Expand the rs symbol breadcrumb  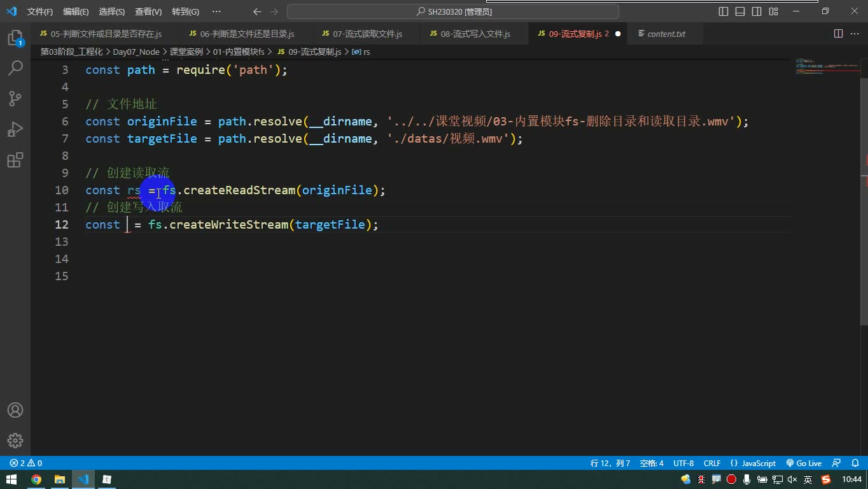pyautogui.click(x=361, y=52)
